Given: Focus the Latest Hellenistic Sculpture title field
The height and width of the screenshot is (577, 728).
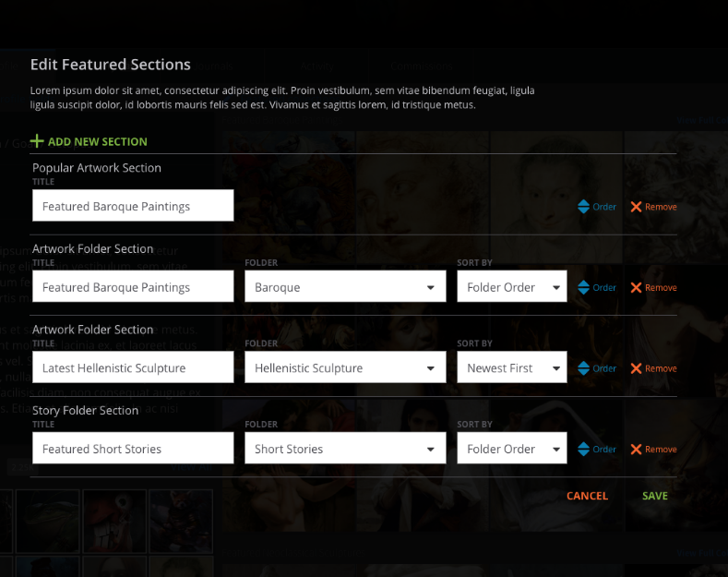Looking at the screenshot, I should coord(133,367).
